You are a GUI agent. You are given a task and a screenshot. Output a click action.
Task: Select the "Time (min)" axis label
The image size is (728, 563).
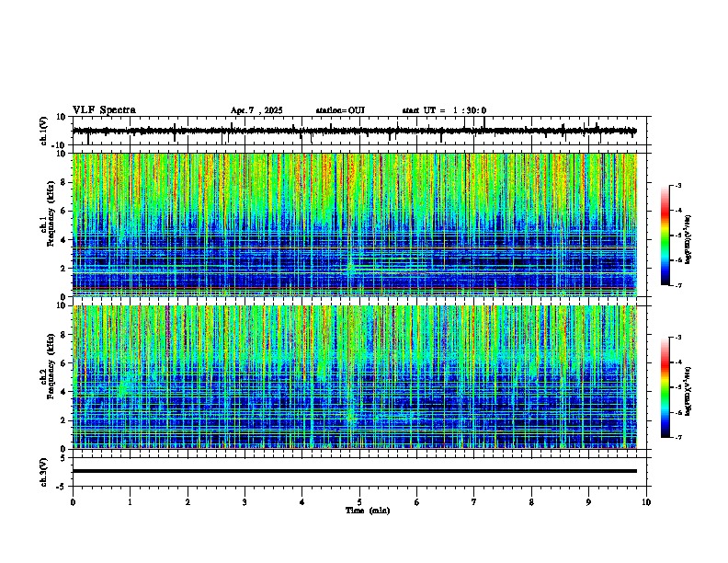[x=368, y=511]
